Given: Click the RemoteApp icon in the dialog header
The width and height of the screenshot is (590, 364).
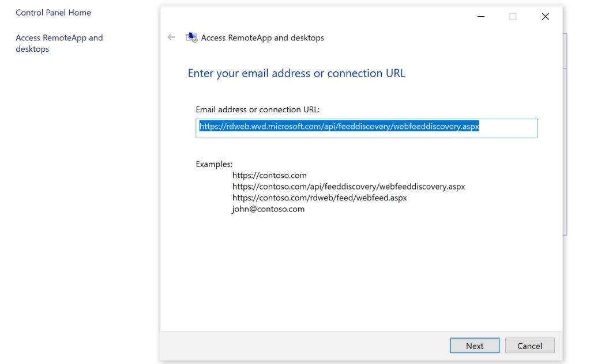Looking at the screenshot, I should pyautogui.click(x=191, y=37).
